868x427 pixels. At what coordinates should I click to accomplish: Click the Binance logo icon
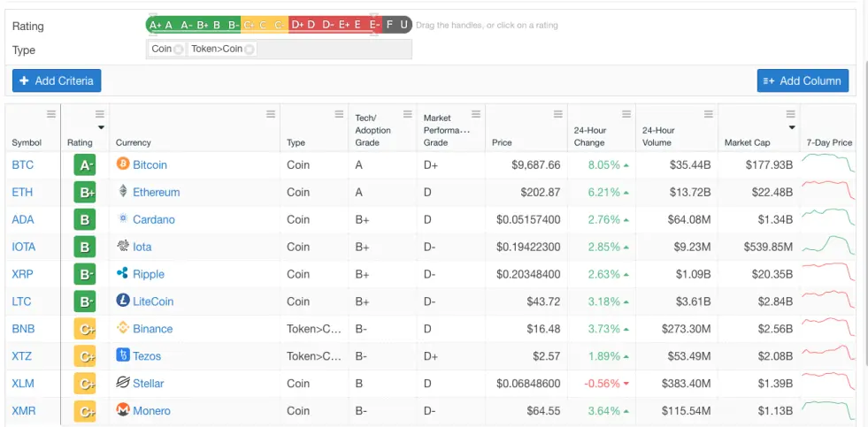[x=123, y=327]
